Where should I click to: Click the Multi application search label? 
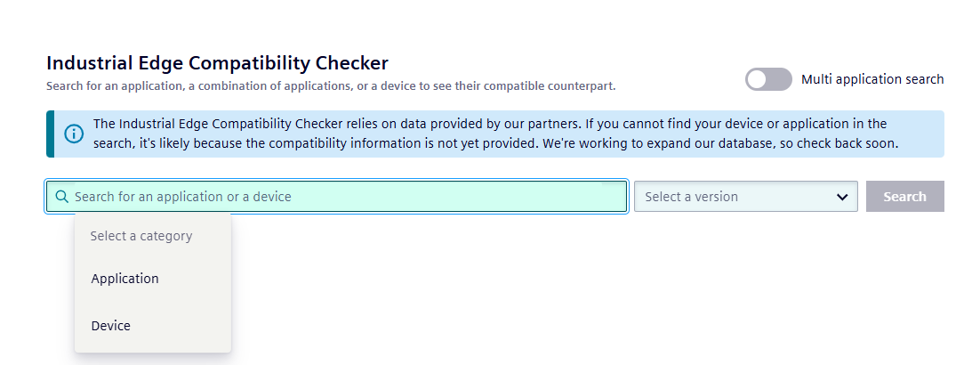pos(872,79)
